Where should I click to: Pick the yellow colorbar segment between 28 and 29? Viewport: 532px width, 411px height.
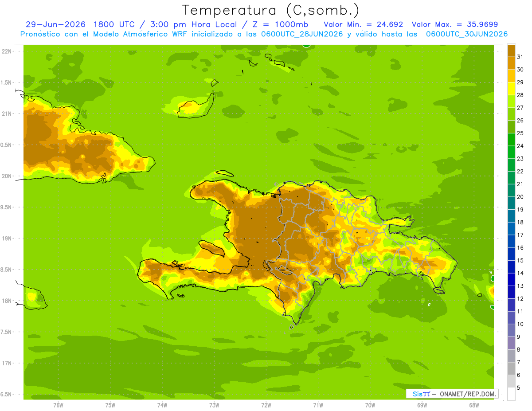coord(511,88)
